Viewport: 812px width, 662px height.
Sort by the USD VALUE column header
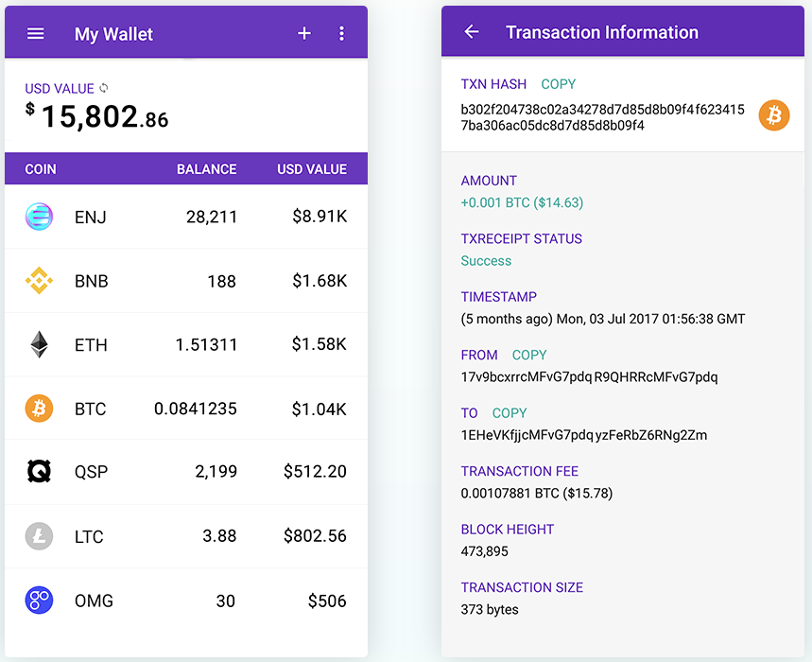click(x=312, y=169)
